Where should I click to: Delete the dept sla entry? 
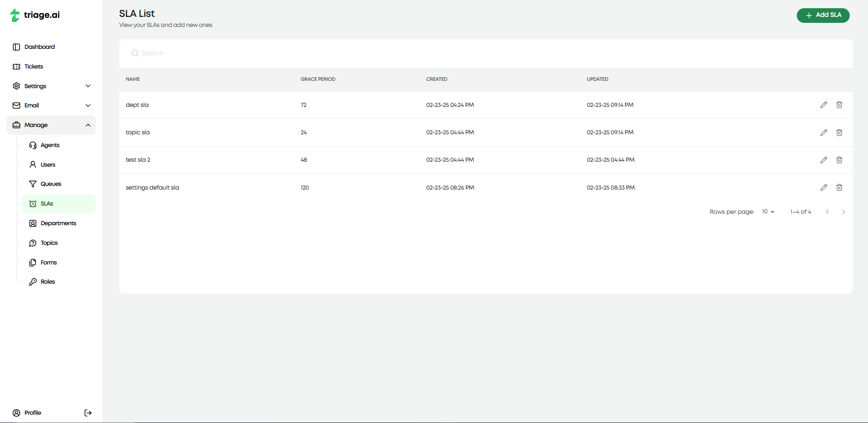coord(839,105)
